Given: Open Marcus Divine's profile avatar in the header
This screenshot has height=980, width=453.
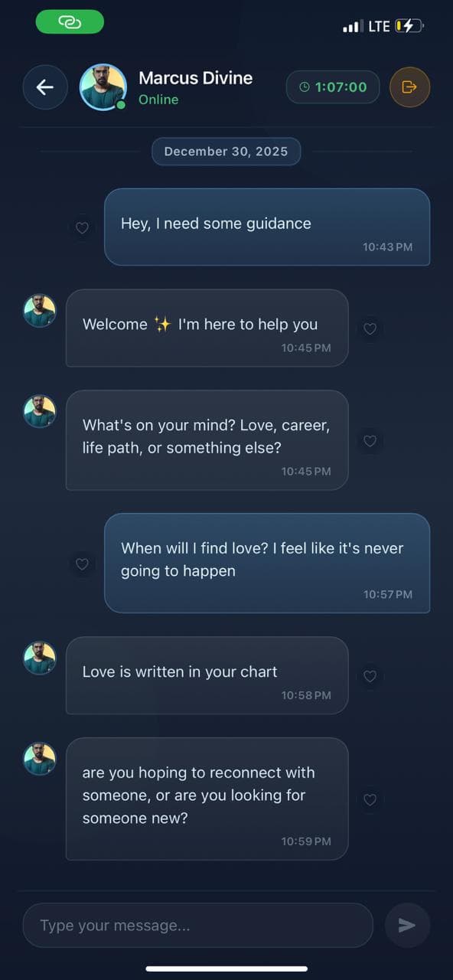Looking at the screenshot, I should [103, 87].
